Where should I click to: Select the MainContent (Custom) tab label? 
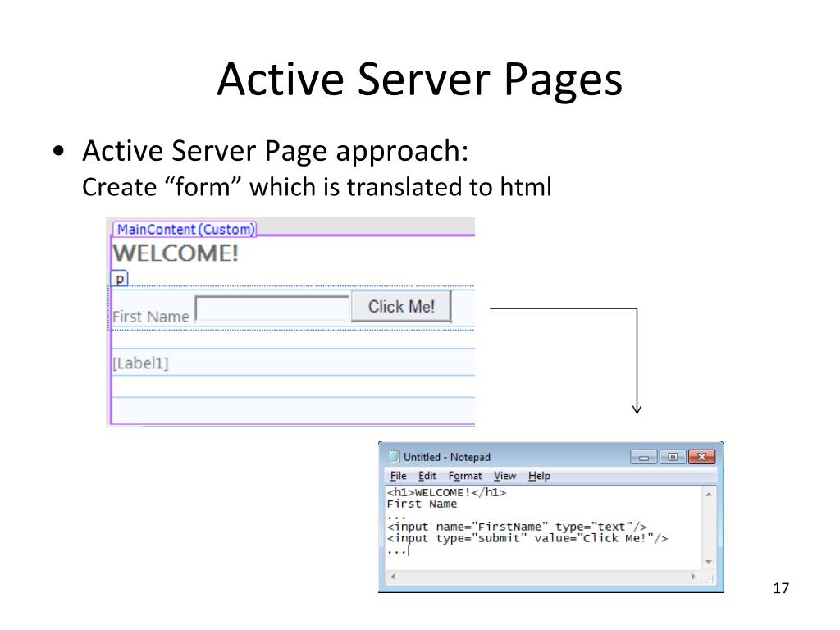click(185, 230)
